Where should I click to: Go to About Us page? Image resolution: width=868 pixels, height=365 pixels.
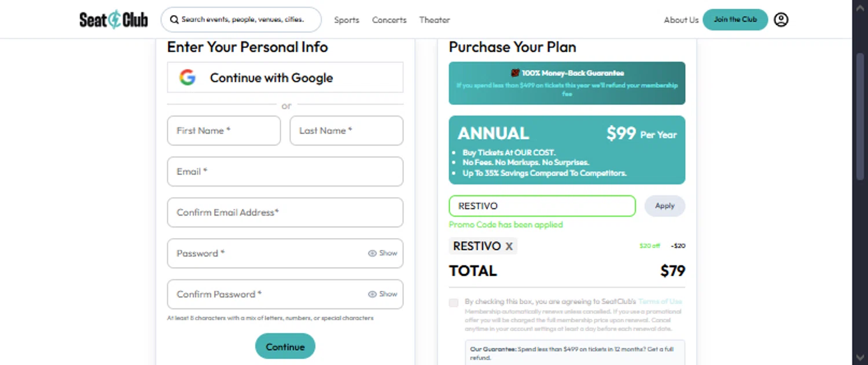681,20
